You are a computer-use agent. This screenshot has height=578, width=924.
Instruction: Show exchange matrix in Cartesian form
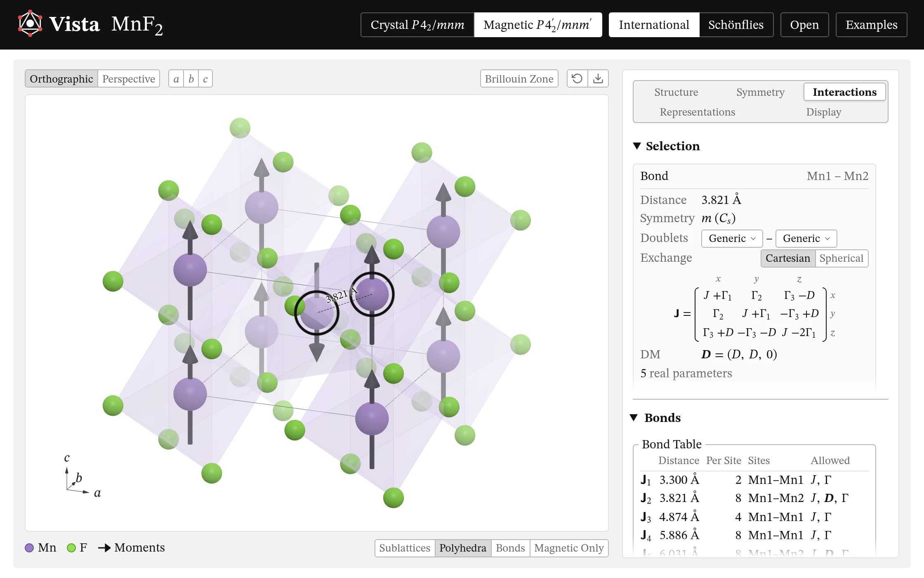point(788,258)
